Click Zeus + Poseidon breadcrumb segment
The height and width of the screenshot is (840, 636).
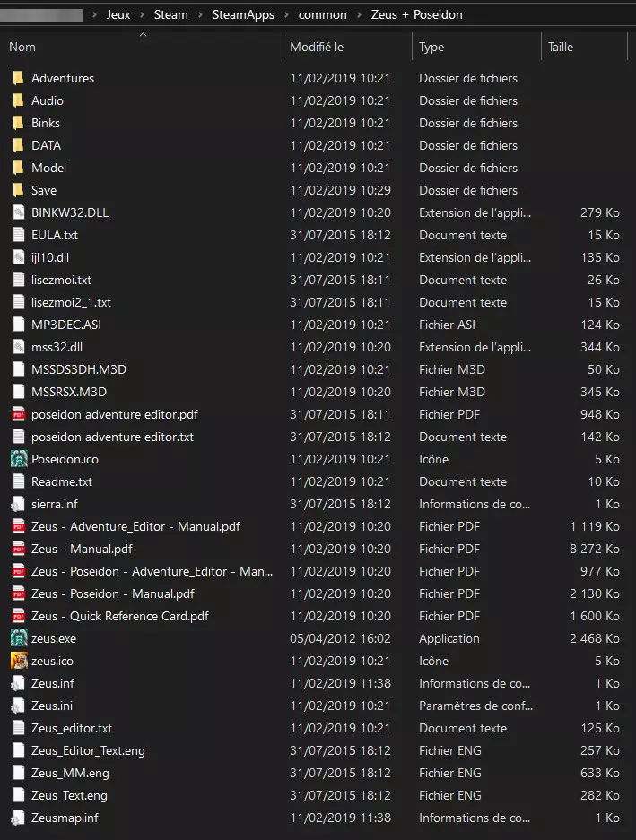click(x=416, y=14)
